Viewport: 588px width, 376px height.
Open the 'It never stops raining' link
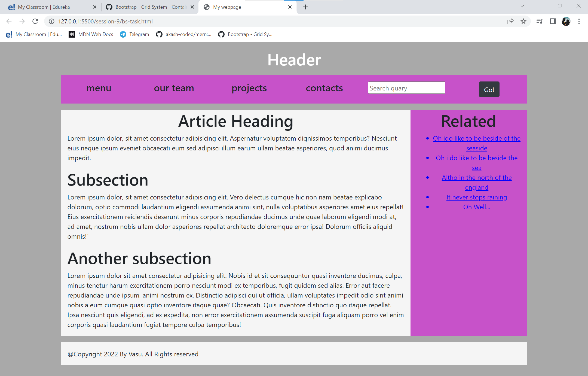click(x=476, y=197)
